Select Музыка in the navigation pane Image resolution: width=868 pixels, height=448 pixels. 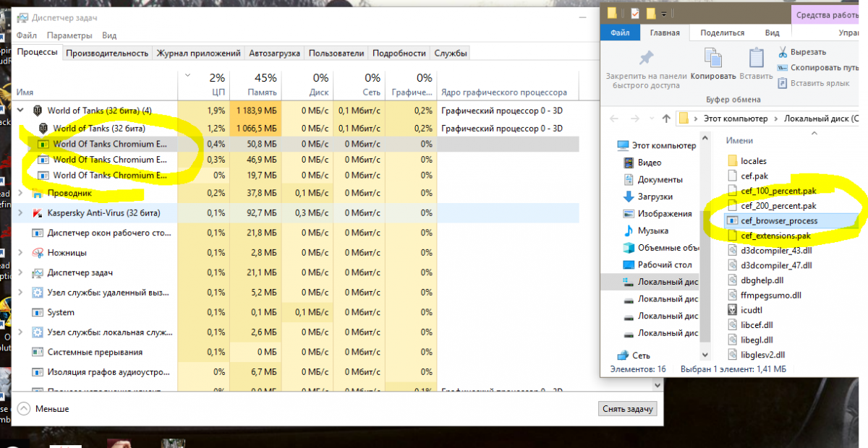point(652,231)
